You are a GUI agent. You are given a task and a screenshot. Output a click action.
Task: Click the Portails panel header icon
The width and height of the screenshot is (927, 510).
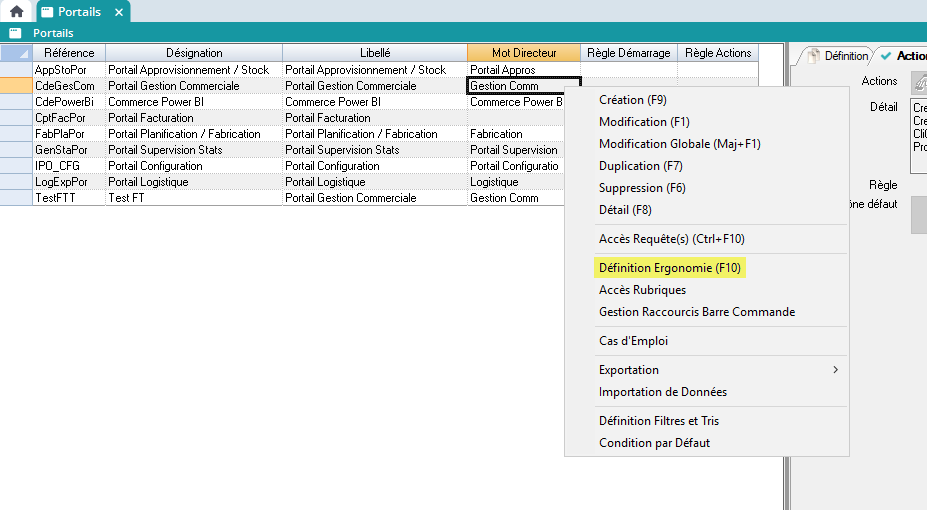(15, 33)
